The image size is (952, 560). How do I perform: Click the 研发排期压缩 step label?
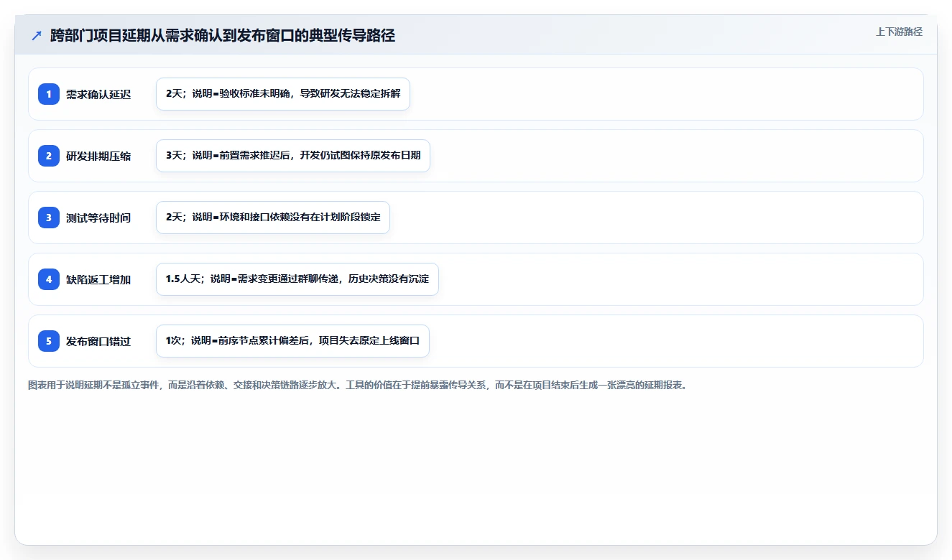pos(98,156)
